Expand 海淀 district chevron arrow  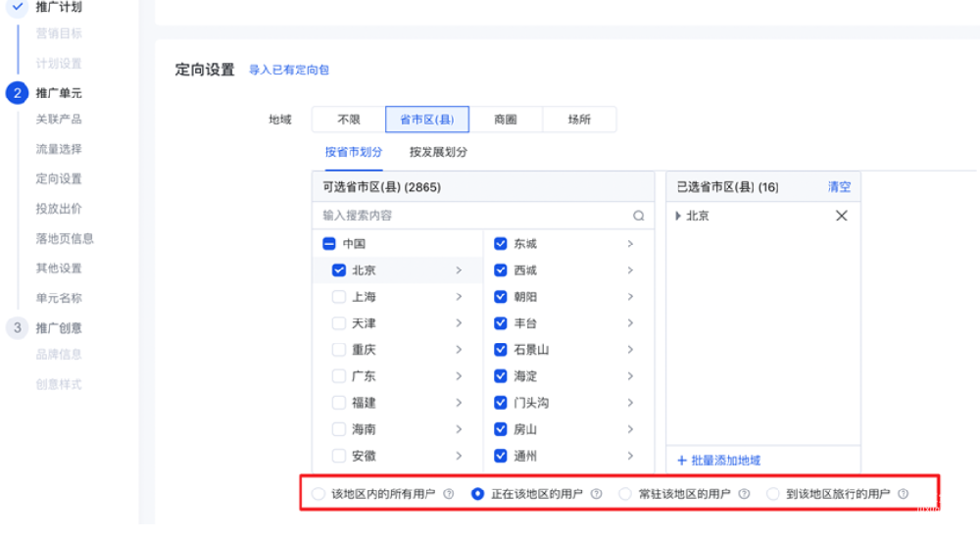(630, 376)
